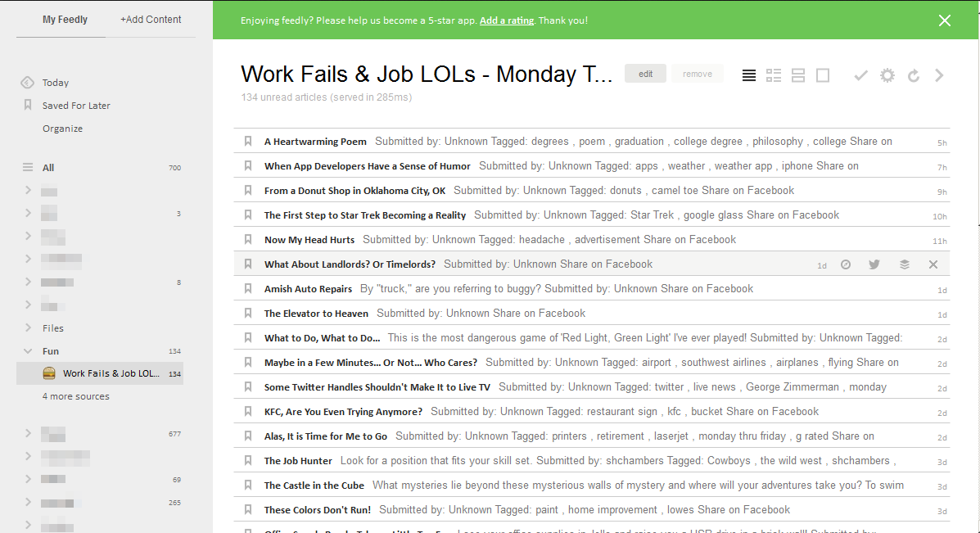Mark all as read checkmark icon
Viewport: 980px width, 533px height.
point(860,75)
